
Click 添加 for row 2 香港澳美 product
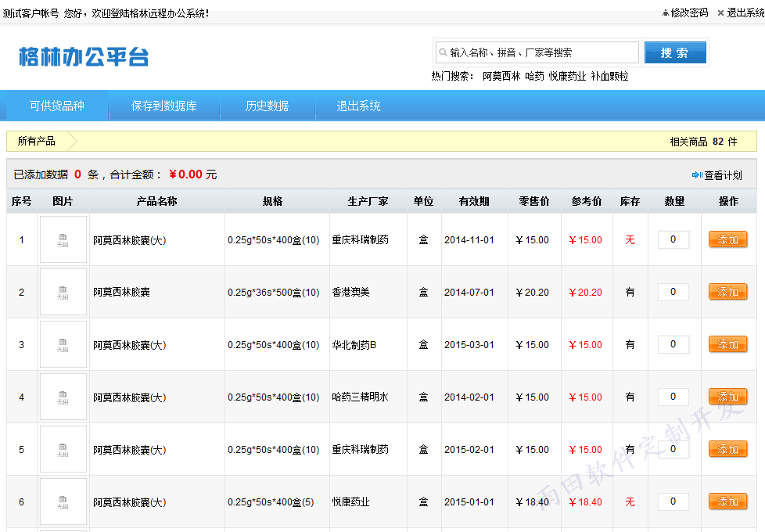coord(728,292)
